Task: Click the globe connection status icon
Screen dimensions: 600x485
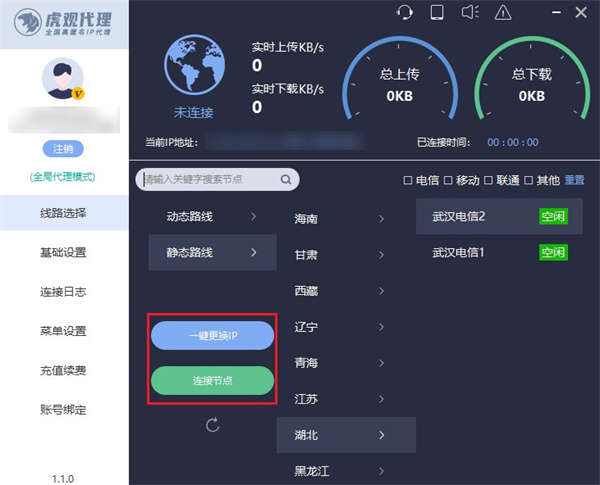Action: coord(194,65)
